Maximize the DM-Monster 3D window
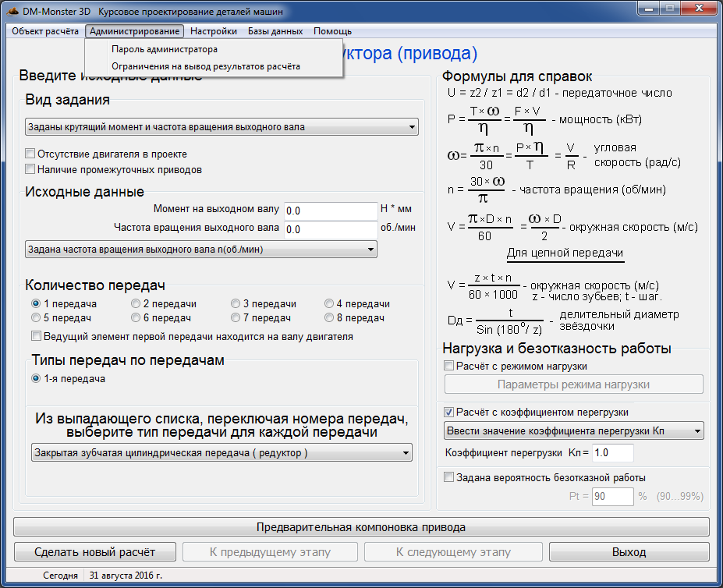 (x=670, y=9)
